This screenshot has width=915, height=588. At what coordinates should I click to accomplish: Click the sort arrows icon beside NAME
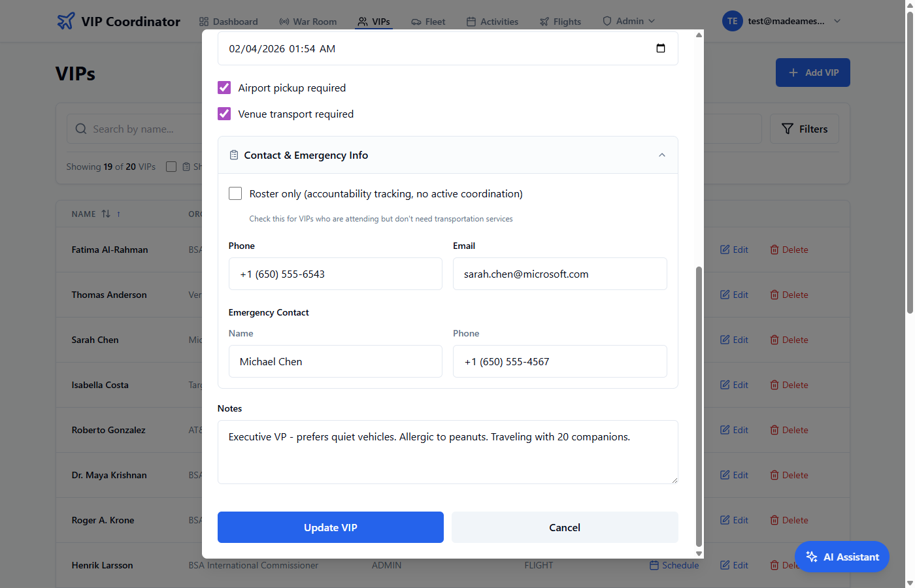(x=106, y=214)
